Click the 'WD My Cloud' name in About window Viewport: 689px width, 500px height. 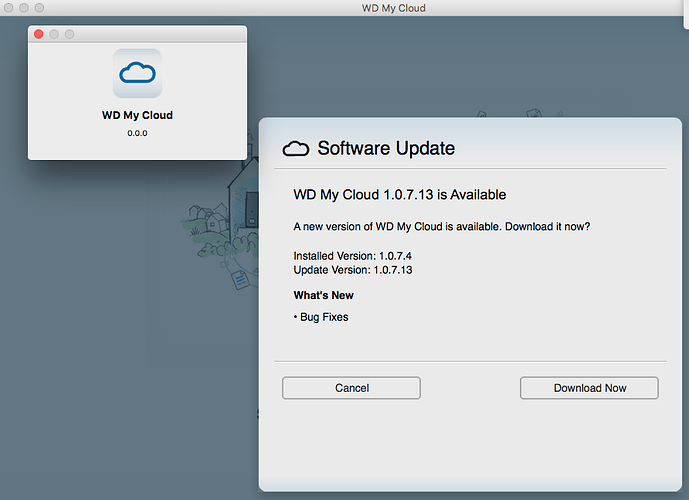tap(137, 115)
